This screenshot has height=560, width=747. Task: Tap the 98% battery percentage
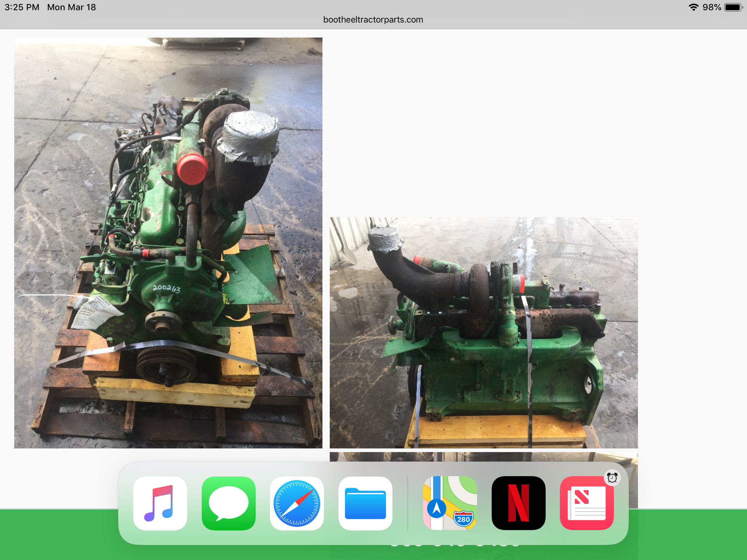tap(712, 7)
